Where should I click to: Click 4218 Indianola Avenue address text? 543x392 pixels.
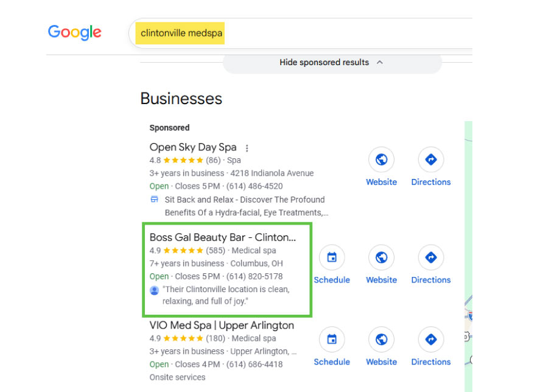point(272,173)
